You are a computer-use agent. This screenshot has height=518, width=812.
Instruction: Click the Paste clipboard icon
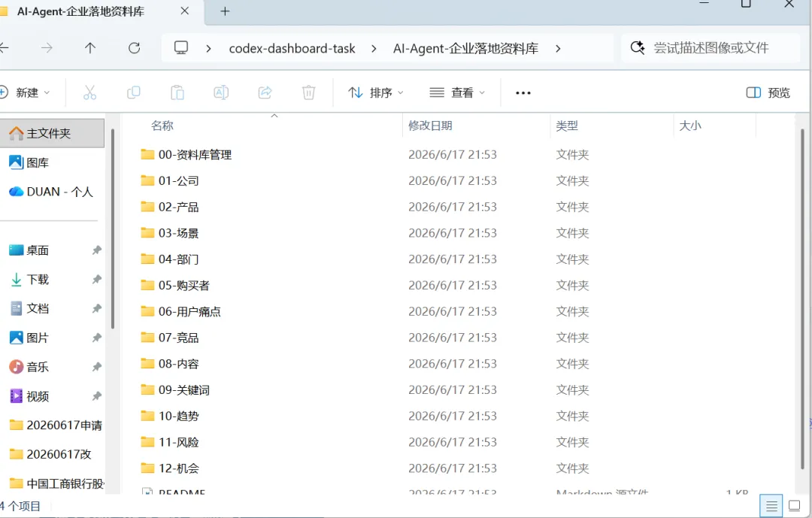coord(177,92)
